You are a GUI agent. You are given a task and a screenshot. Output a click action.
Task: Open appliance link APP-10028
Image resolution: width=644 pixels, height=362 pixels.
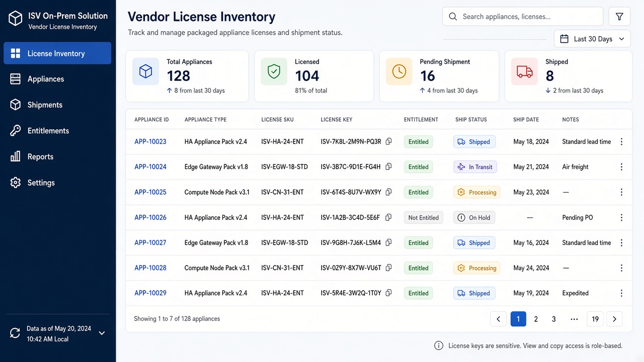150,268
